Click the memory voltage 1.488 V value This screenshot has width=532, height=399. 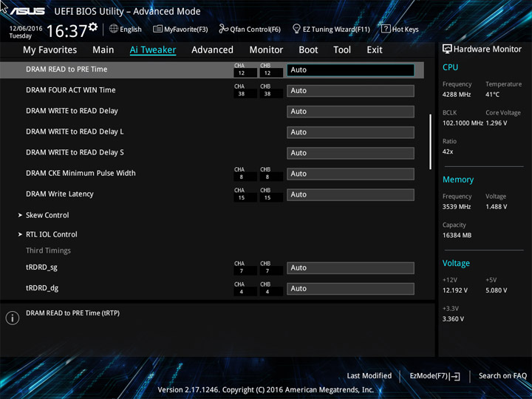click(x=497, y=207)
